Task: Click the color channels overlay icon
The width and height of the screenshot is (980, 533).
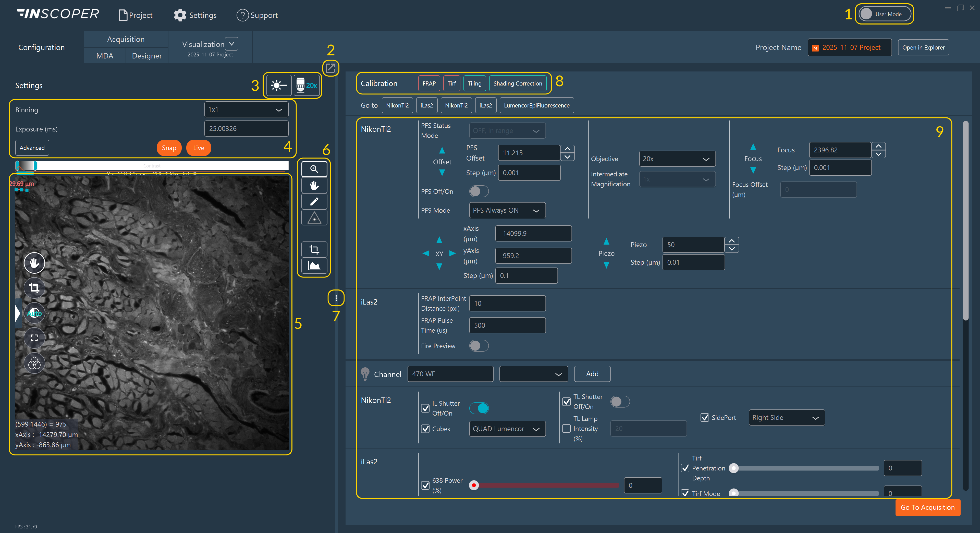Action: coord(34,363)
